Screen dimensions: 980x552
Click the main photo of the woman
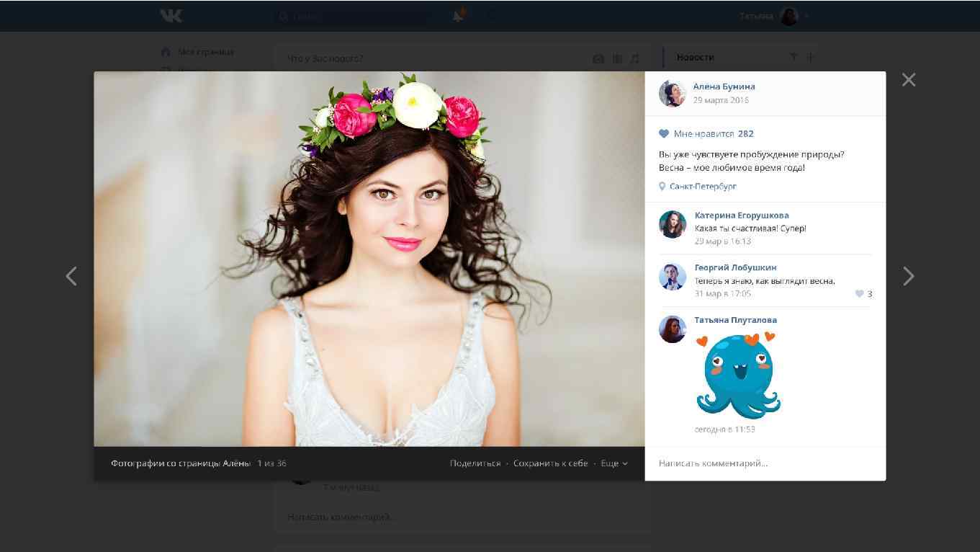[369, 259]
